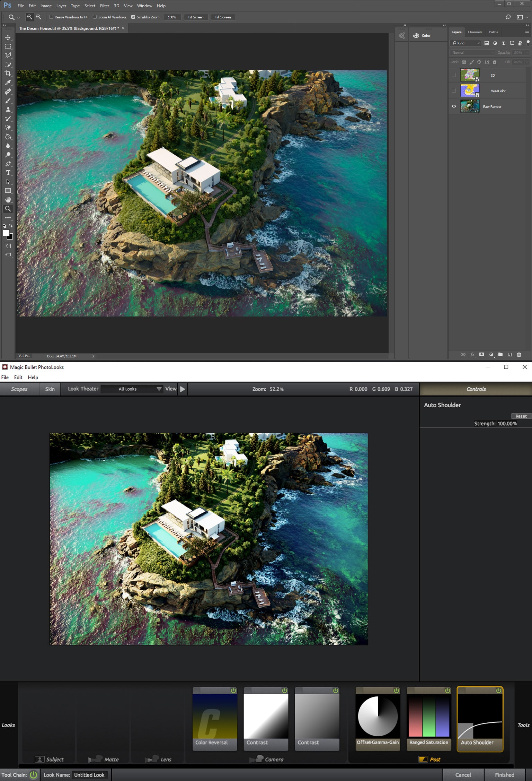The height and width of the screenshot is (781, 532).
Task: Select the Hand tool
Action: tap(8, 200)
